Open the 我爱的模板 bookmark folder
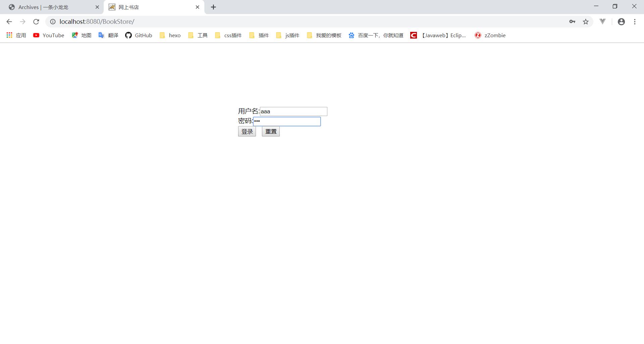 [x=324, y=35]
